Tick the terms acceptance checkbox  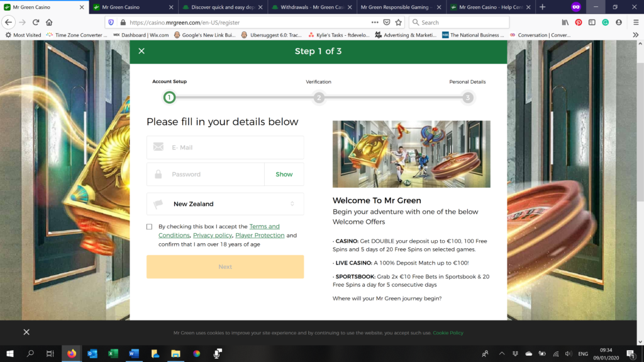point(150,226)
